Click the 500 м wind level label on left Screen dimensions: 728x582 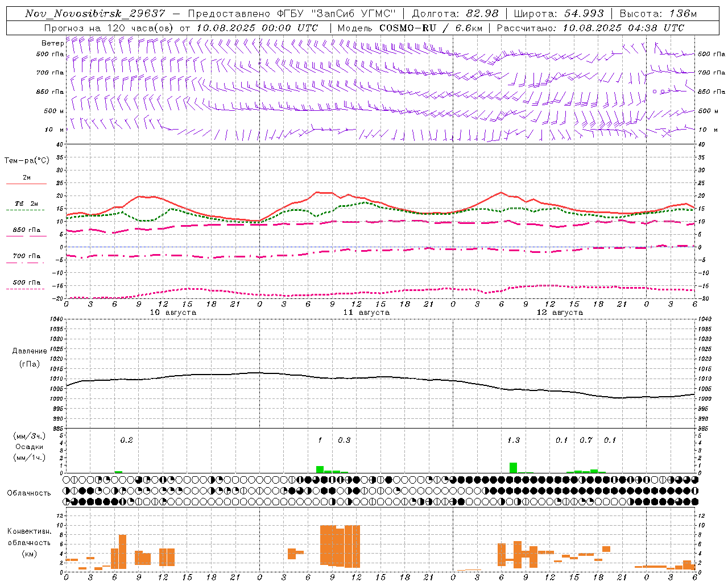pos(54,111)
